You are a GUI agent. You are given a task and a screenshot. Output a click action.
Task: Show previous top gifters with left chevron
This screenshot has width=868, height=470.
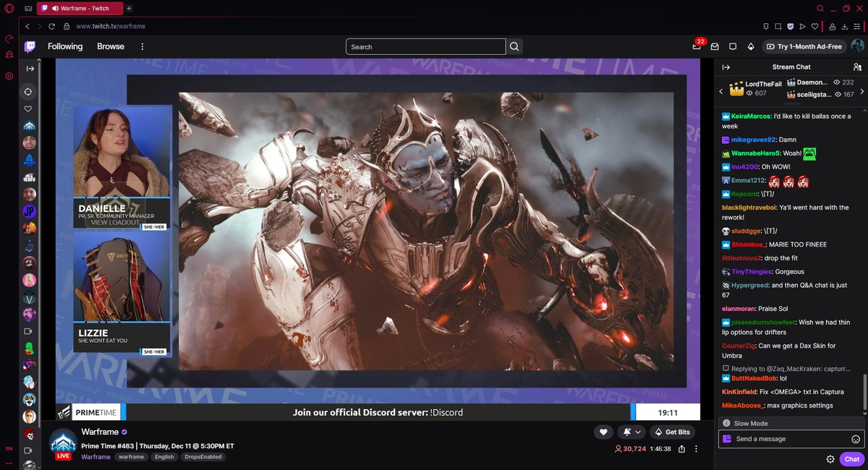pyautogui.click(x=721, y=92)
